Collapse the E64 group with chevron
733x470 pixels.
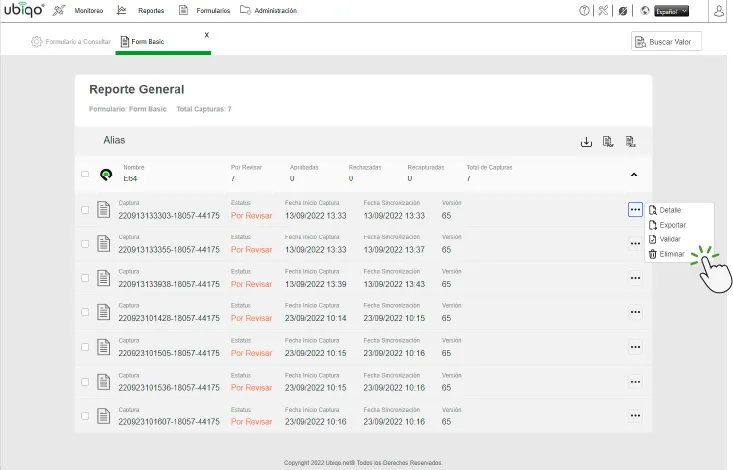[634, 174]
